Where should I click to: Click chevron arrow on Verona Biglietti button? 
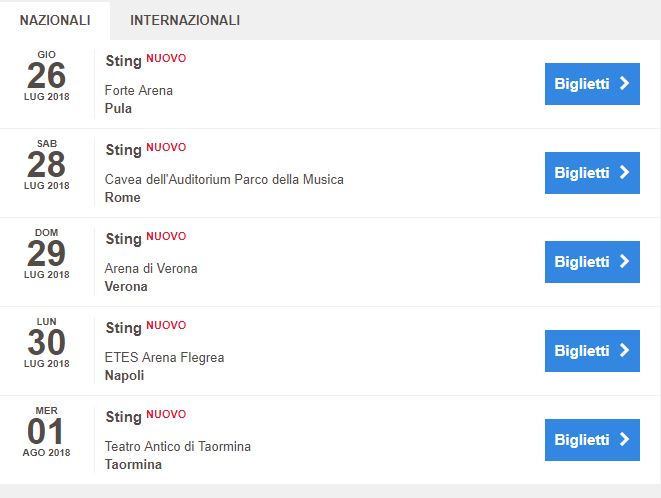pos(625,262)
